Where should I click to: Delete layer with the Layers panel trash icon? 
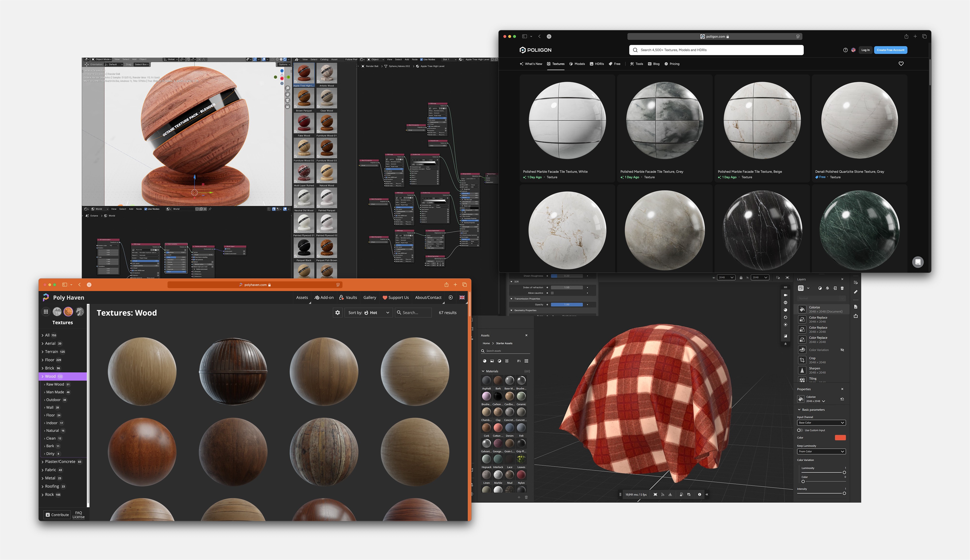click(x=842, y=288)
